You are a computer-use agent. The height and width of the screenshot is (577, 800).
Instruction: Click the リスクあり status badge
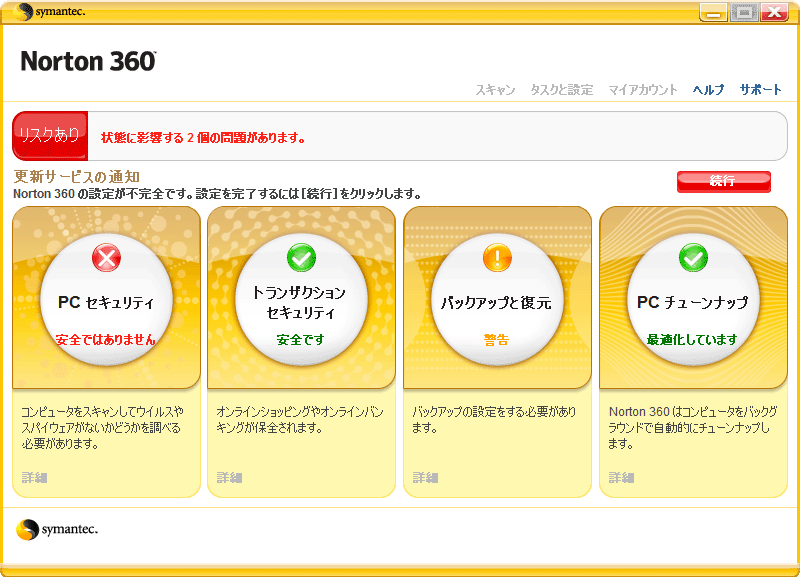coord(50,136)
